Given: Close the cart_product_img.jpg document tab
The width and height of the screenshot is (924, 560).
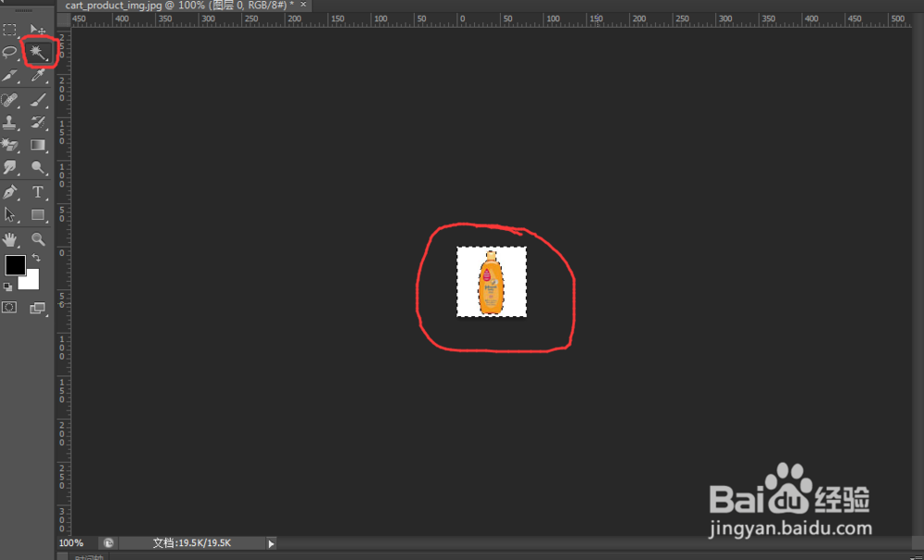Looking at the screenshot, I should click(303, 5).
